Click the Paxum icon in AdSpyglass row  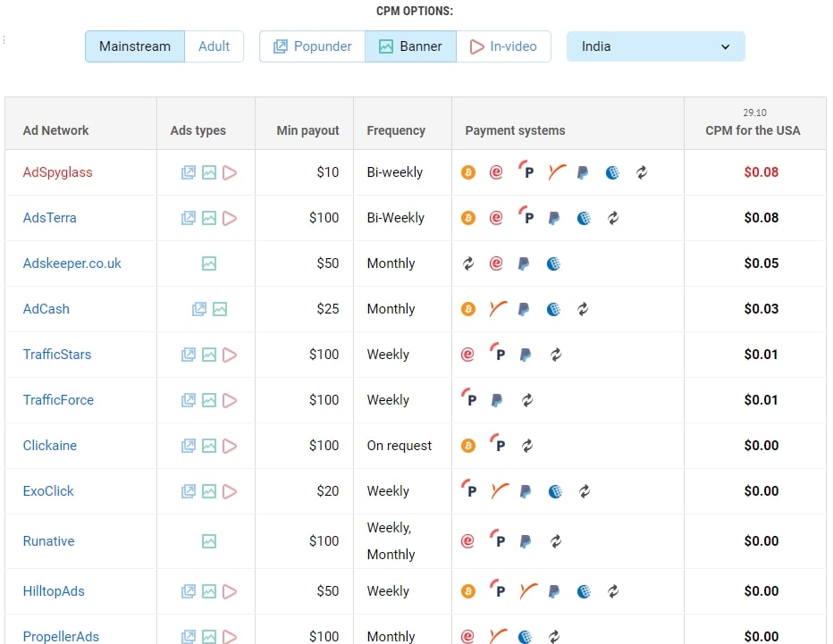tap(526, 171)
